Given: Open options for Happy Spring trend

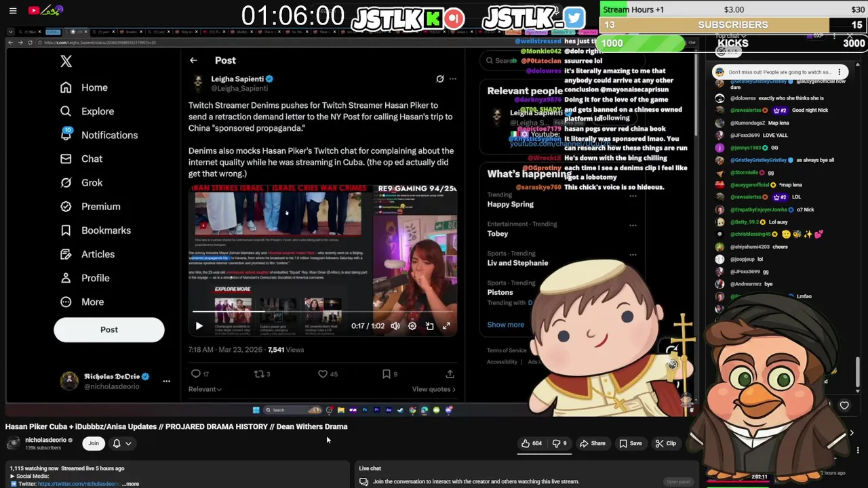Looking at the screenshot, I should point(633,197).
